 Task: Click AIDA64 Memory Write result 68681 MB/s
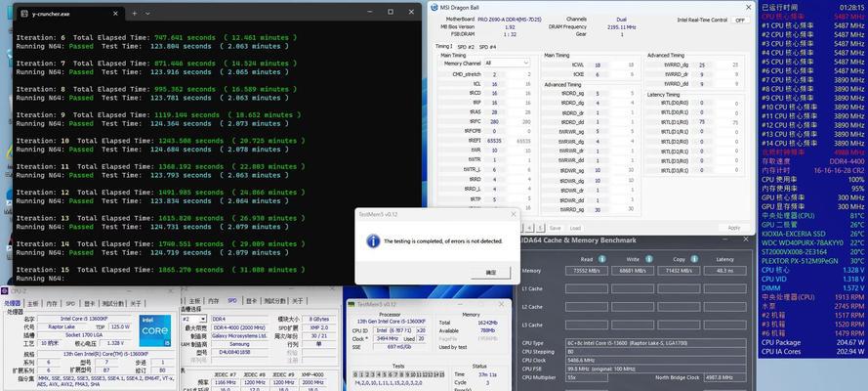point(632,271)
